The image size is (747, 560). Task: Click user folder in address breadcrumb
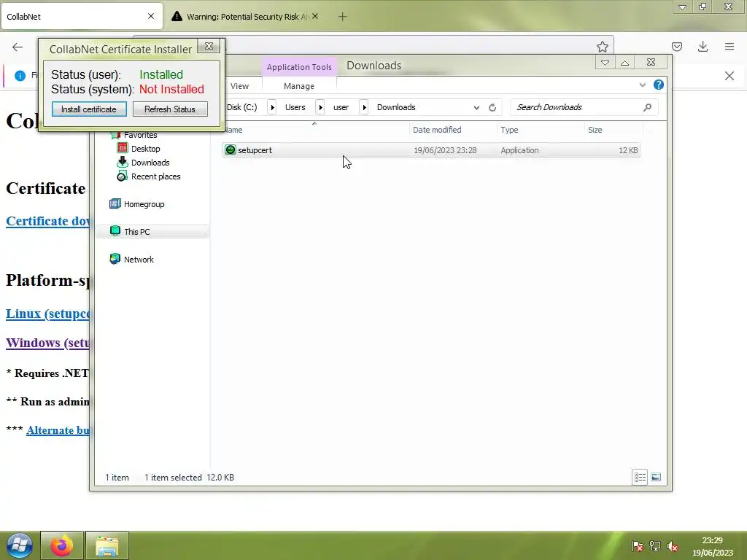pos(341,107)
